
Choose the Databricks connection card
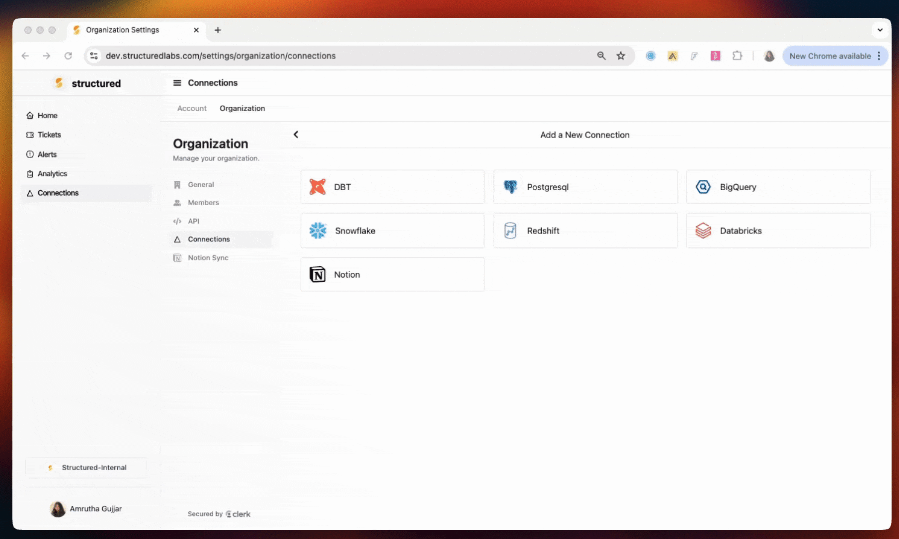coord(778,231)
